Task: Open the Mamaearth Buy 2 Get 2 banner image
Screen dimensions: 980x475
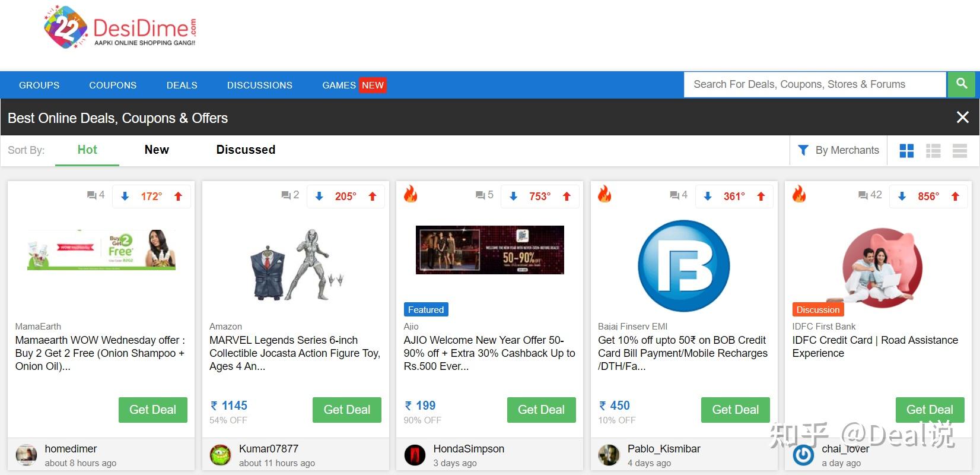Action: pyautogui.click(x=101, y=250)
